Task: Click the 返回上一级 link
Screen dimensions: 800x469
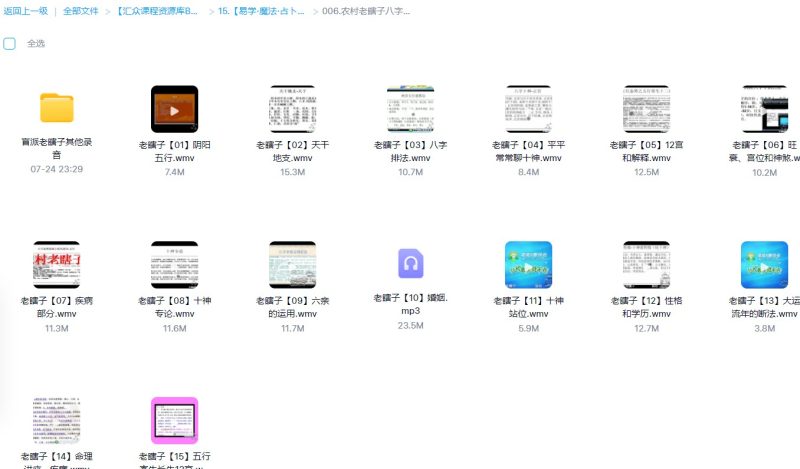Action: (x=25, y=11)
